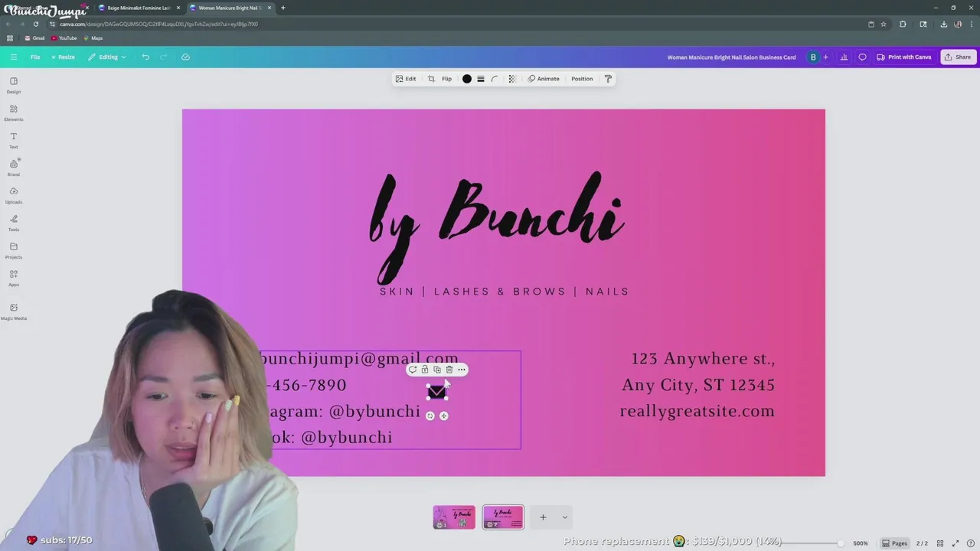
Task: Delete selected element via trash icon
Action: pyautogui.click(x=449, y=370)
